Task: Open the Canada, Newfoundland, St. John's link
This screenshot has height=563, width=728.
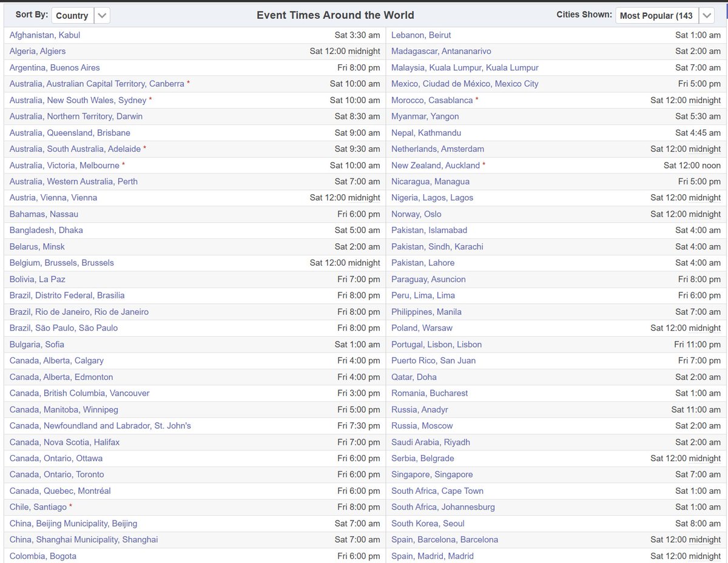Action: (100, 426)
